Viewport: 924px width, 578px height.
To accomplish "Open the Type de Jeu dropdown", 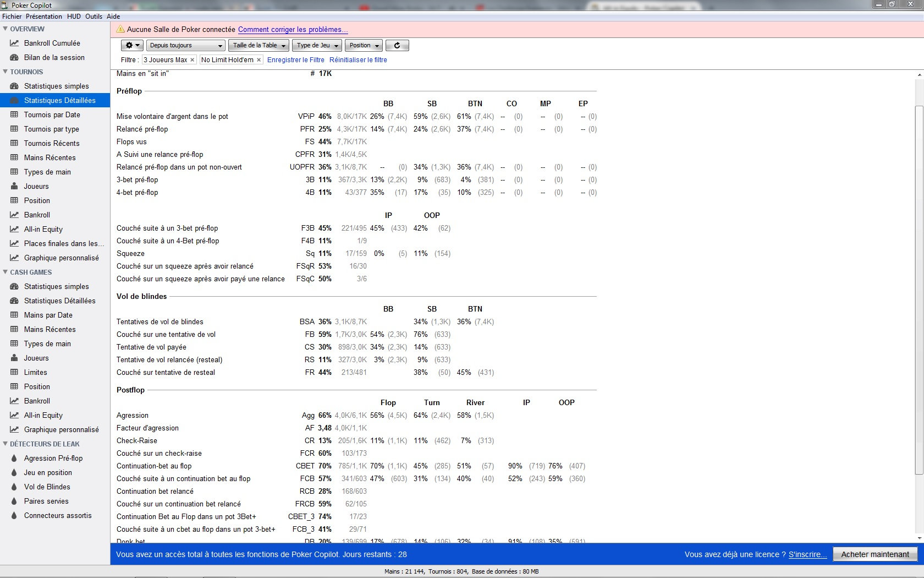I will pos(317,45).
